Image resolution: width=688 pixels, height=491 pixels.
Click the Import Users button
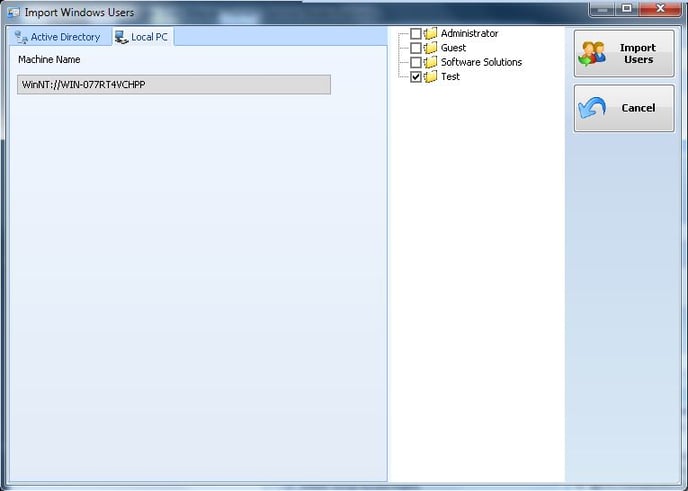(x=624, y=54)
